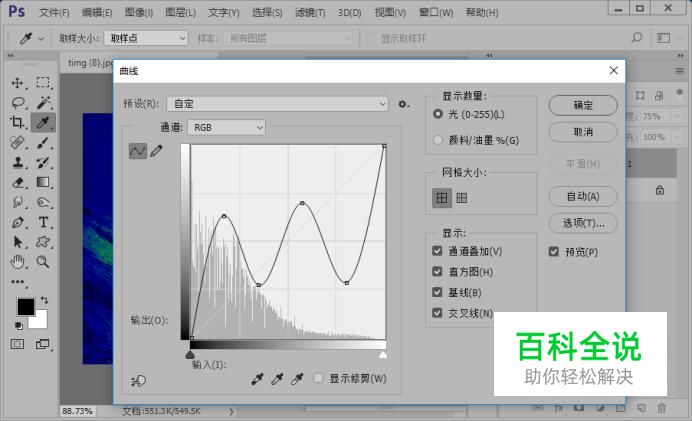This screenshot has height=421, width=692.
Task: Select the Dodge tool
Action: (x=43, y=202)
